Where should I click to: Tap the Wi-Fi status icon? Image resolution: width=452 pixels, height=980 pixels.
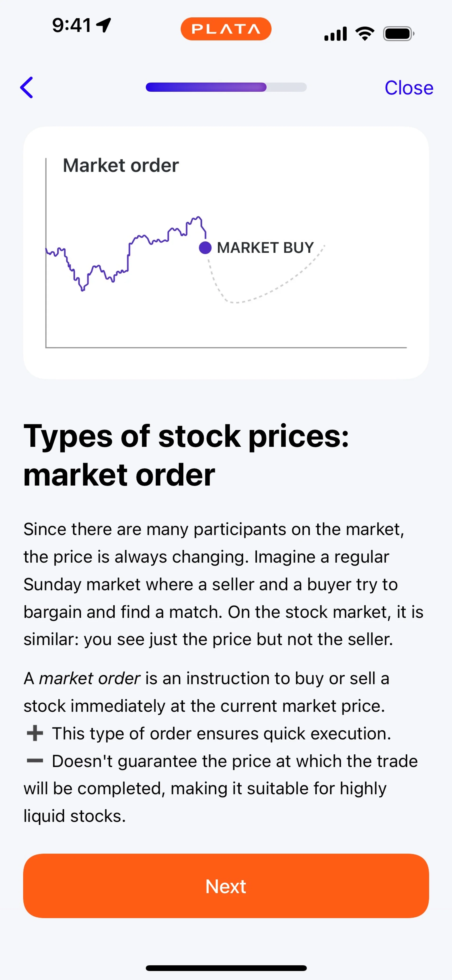364,34
